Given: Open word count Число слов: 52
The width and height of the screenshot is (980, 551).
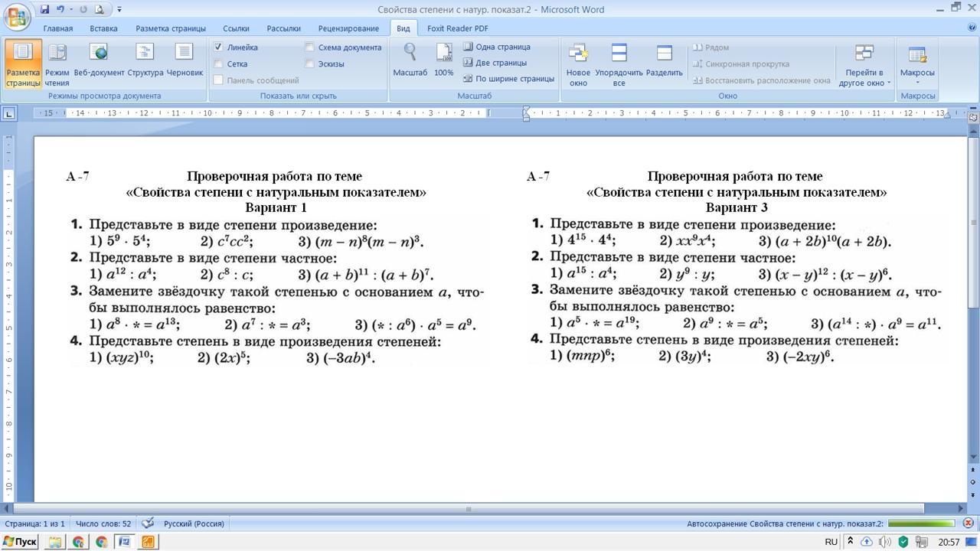Looking at the screenshot, I should pos(103,523).
